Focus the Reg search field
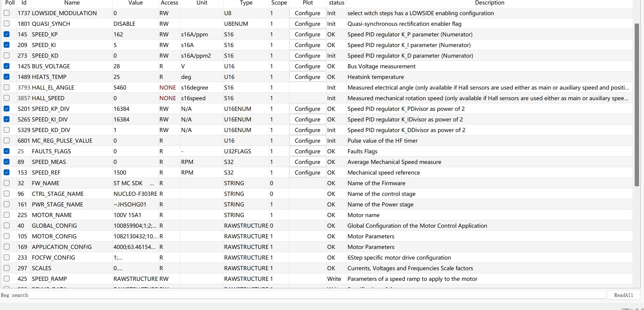This screenshot has height=310, width=644. point(317,295)
